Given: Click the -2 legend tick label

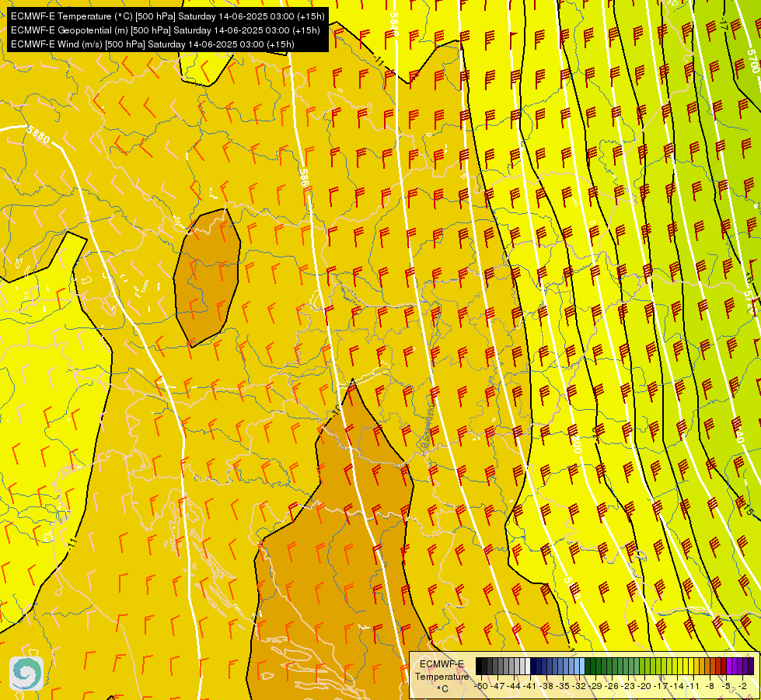Looking at the screenshot, I should (742, 686).
